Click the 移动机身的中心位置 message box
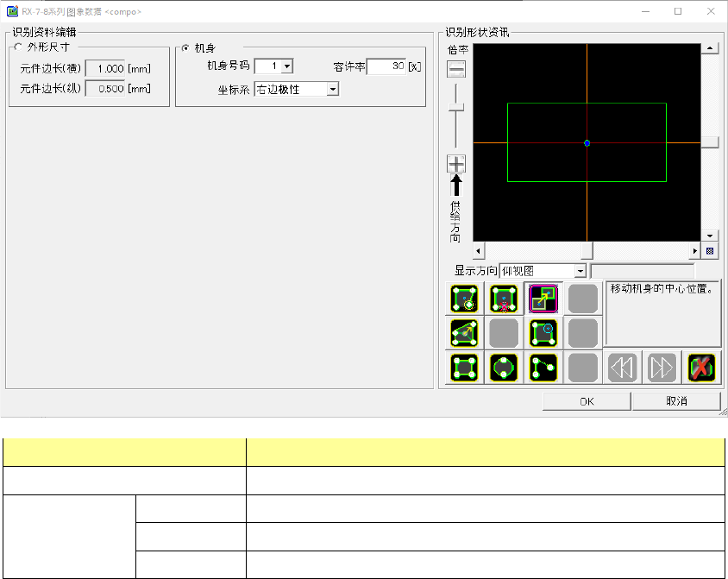Image resolution: width=728 pixels, height=579 pixels. point(662,313)
